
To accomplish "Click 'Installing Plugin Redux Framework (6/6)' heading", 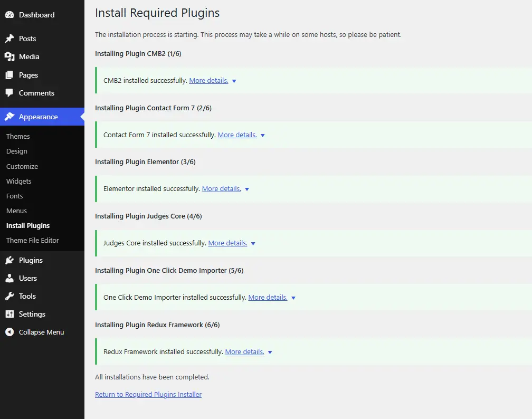I will [157, 325].
